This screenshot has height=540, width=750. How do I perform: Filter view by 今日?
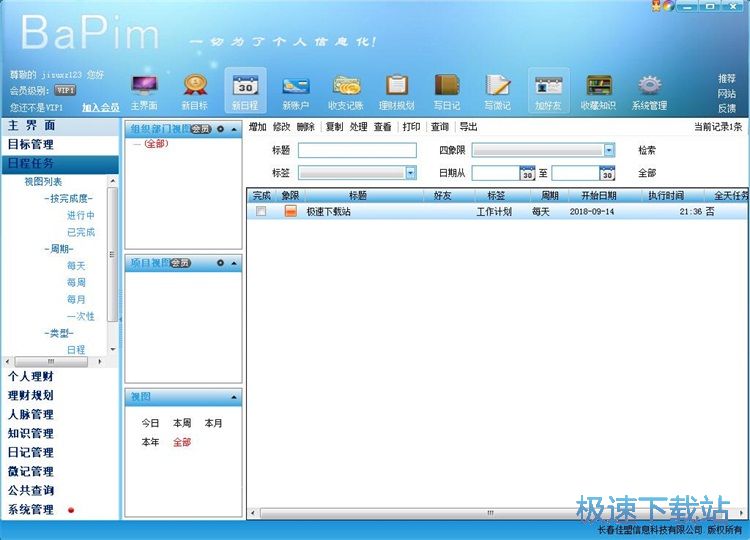point(150,423)
